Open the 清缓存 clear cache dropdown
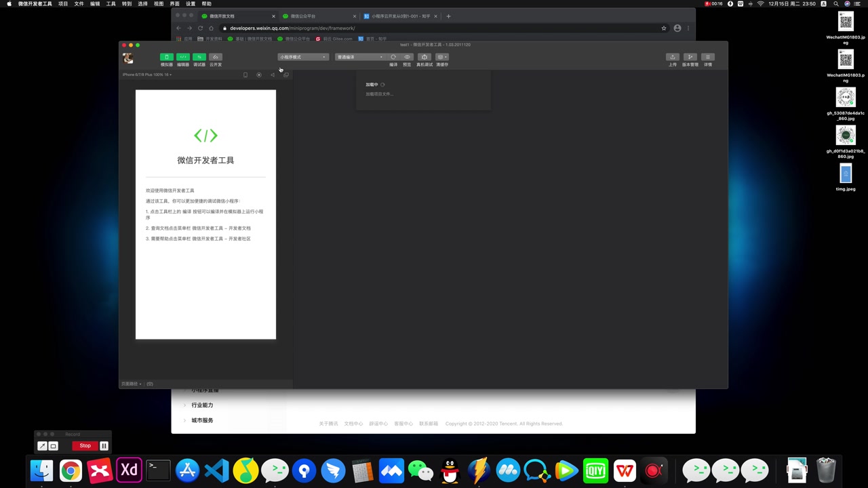Screen dimensions: 868x488 point(441,57)
